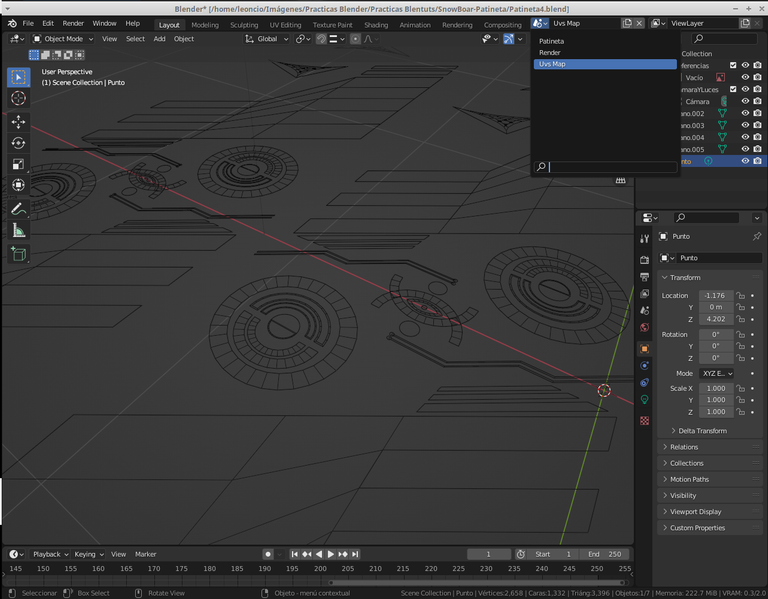This screenshot has height=599, width=768.
Task: Hide the selected Punto object in the outliner
Action: click(745, 161)
